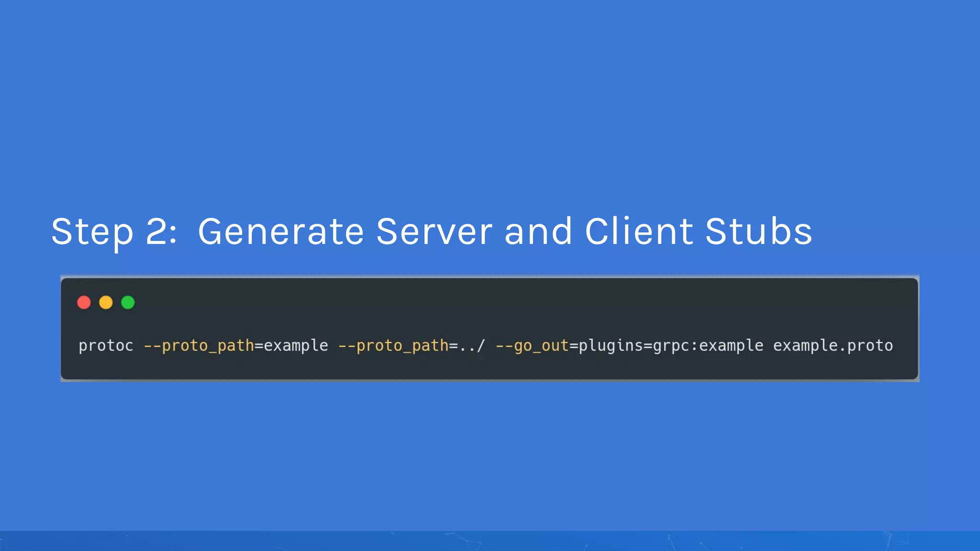Click the red close dot in terminal window
Viewport: 980px width, 551px height.
(84, 302)
